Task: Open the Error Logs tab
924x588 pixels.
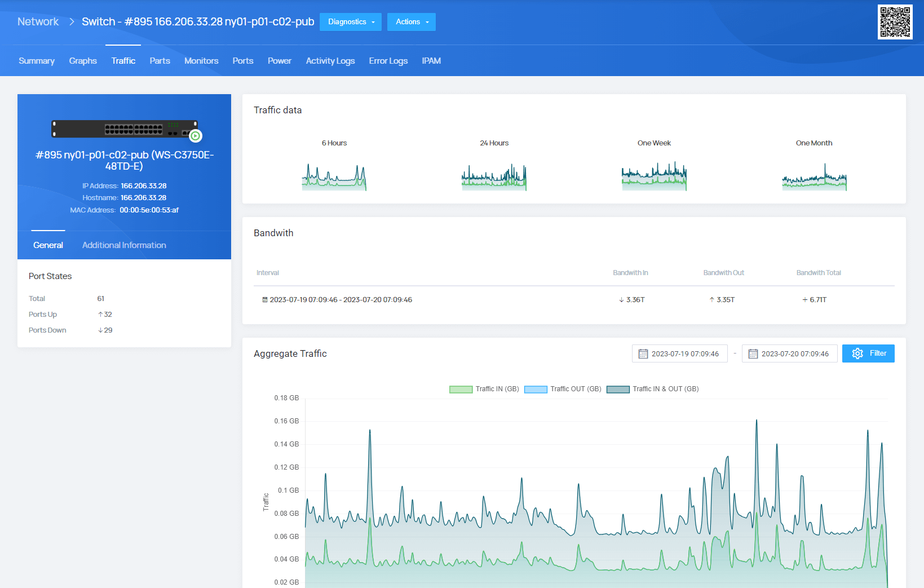Action: pos(388,61)
